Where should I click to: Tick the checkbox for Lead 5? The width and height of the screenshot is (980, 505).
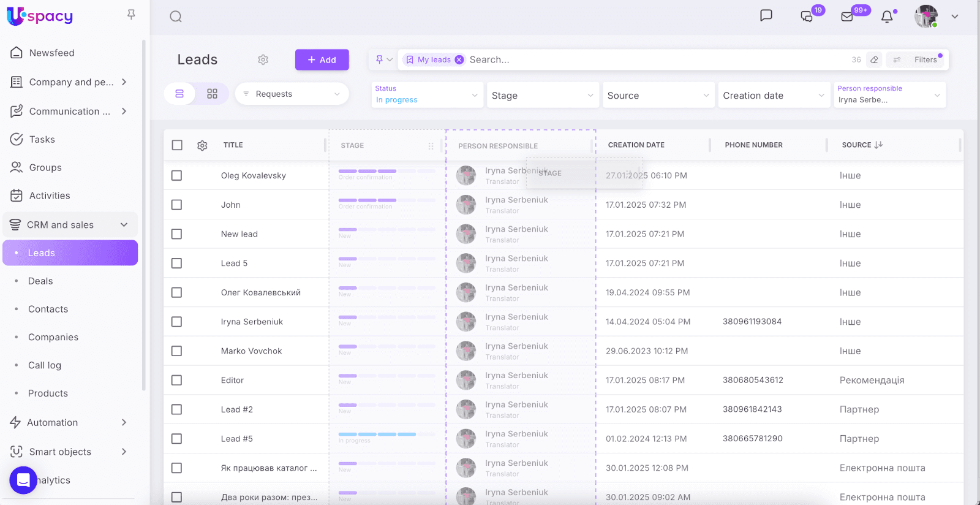177,264
